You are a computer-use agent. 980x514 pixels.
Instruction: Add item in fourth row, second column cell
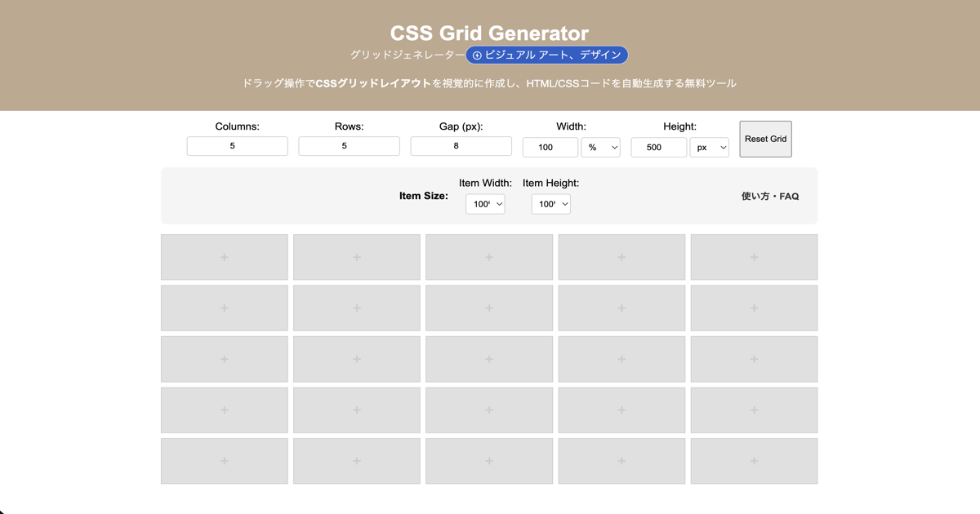(x=357, y=410)
